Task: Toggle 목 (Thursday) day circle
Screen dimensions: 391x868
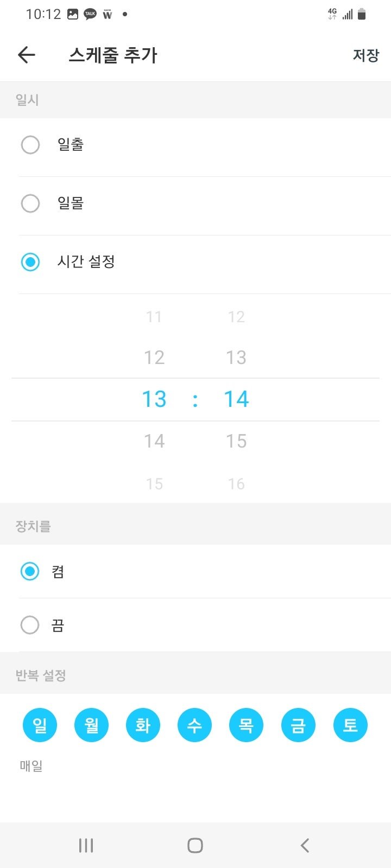Action: [246, 725]
